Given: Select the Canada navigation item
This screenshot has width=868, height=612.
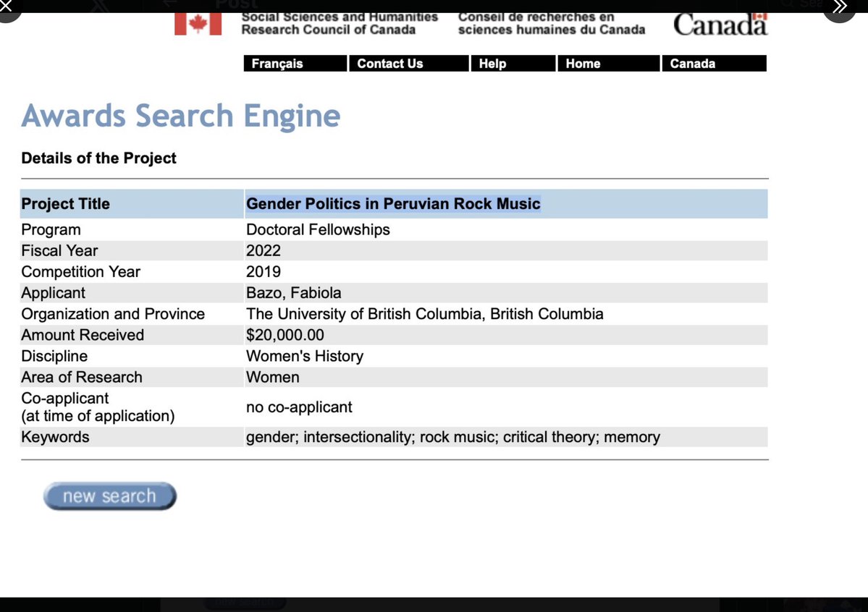Looking at the screenshot, I should click(692, 64).
